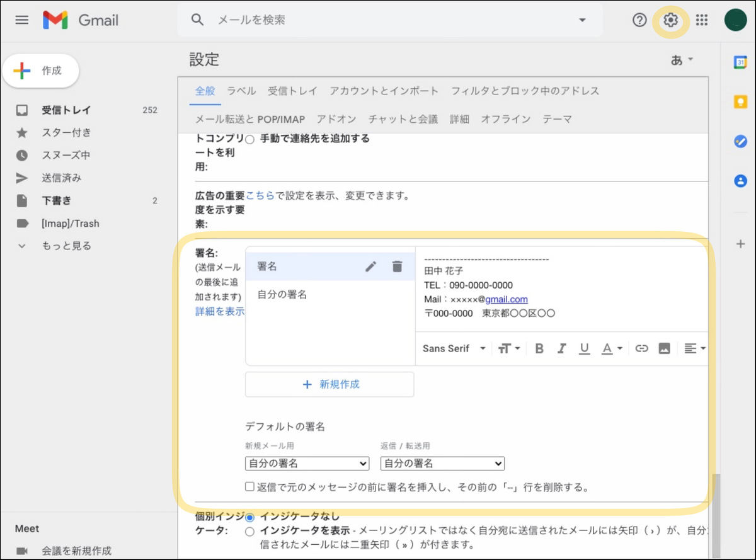Toggle bold formatting in signature editor
The width and height of the screenshot is (756, 560).
click(539, 348)
